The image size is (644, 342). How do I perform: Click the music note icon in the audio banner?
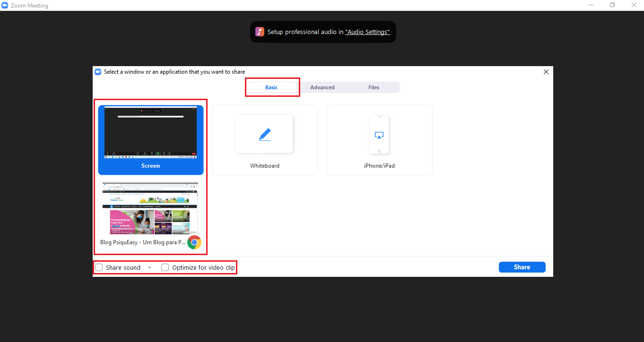click(x=260, y=32)
